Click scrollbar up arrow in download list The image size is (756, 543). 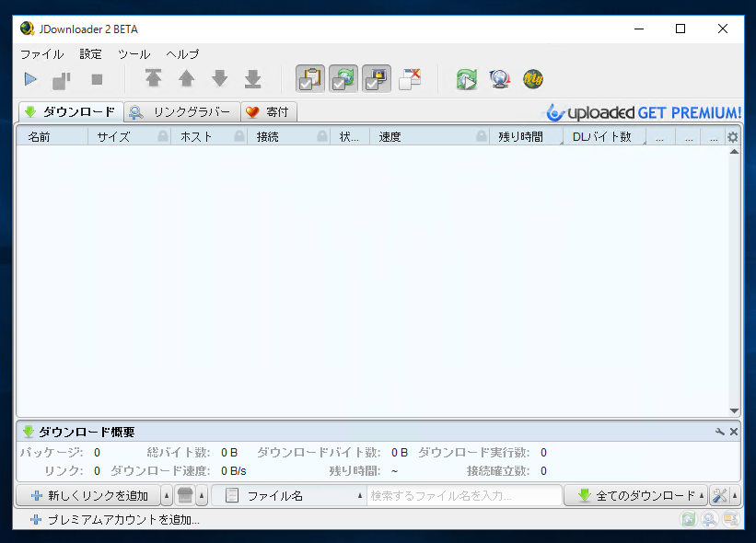click(x=734, y=152)
